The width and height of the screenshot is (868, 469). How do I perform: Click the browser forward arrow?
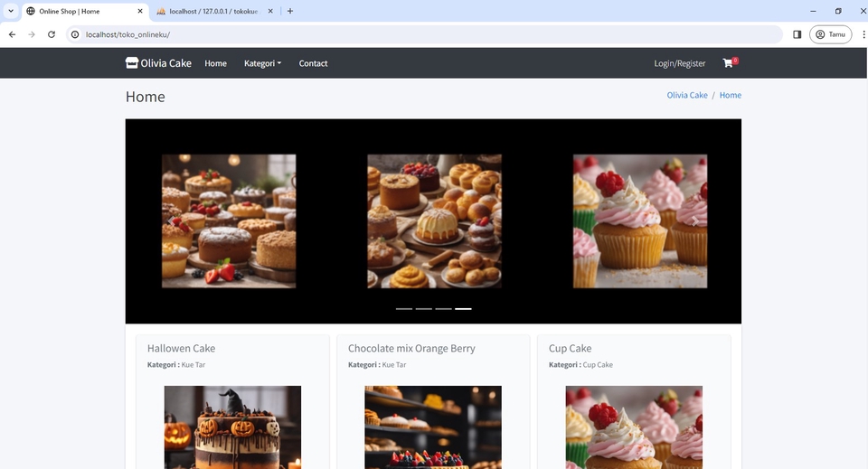[32, 34]
